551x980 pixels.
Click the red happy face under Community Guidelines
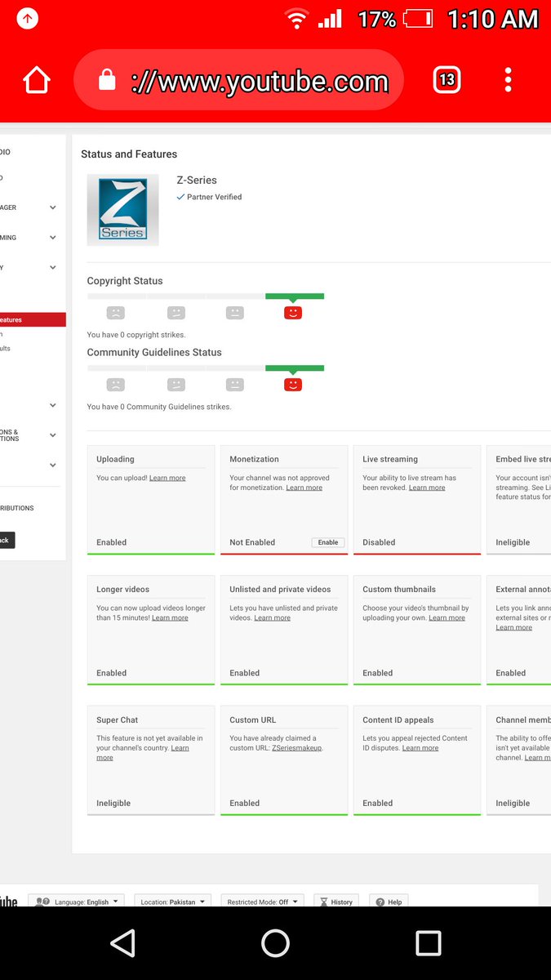[293, 384]
